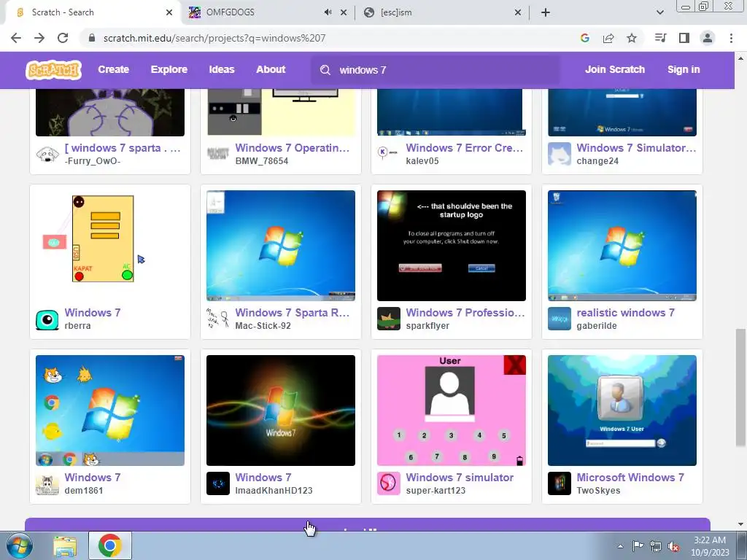Click sparkflyer's avatar icon
This screenshot has height=560, width=747.
pyautogui.click(x=388, y=319)
